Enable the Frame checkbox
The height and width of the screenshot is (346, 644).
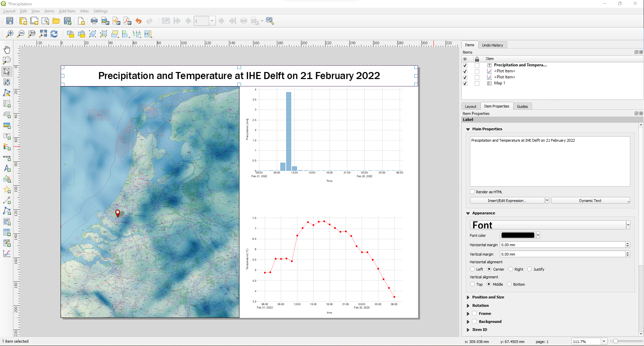[475, 314]
